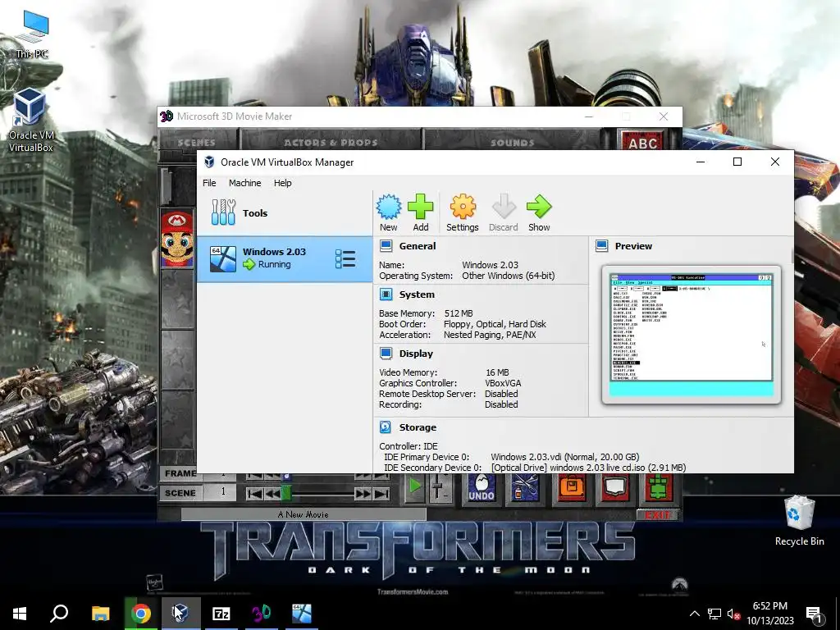Open the Recycle Bin desktop icon
Screen dimensions: 840x630
pos(799,521)
